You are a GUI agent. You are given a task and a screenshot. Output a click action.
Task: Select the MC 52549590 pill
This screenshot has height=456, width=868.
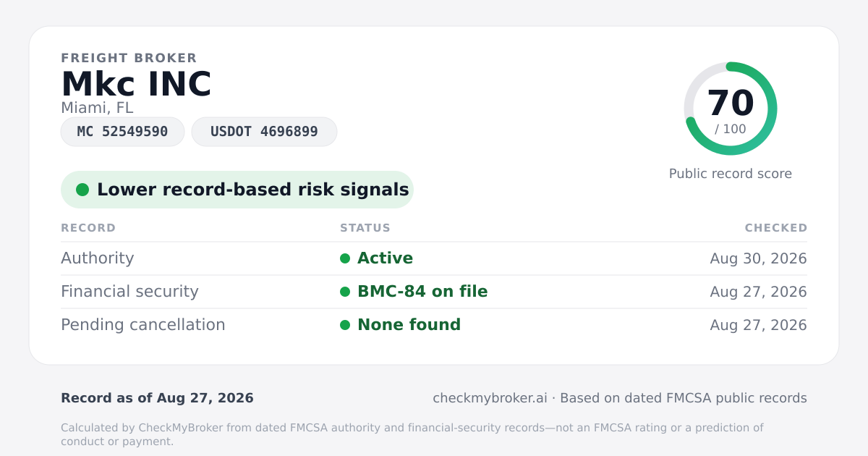[122, 132]
